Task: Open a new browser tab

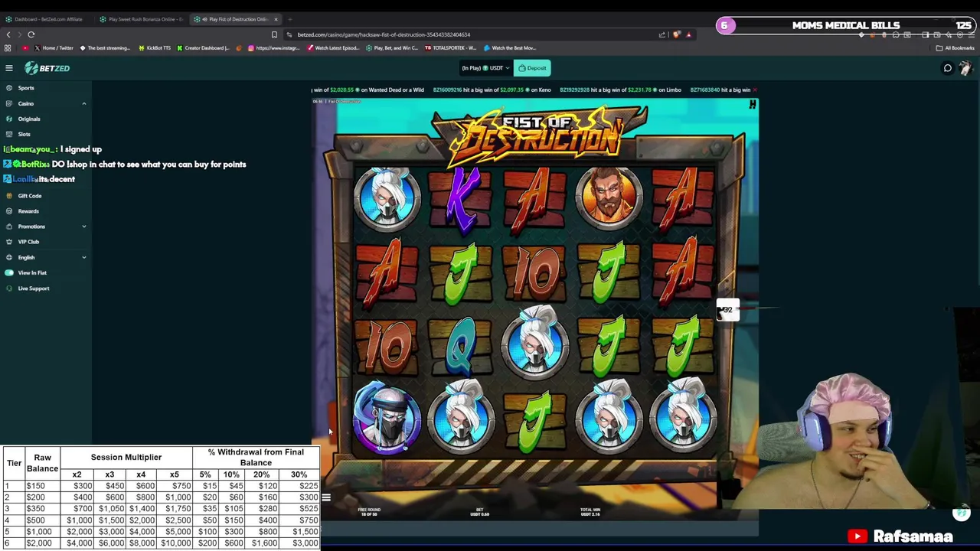Action: [289, 19]
